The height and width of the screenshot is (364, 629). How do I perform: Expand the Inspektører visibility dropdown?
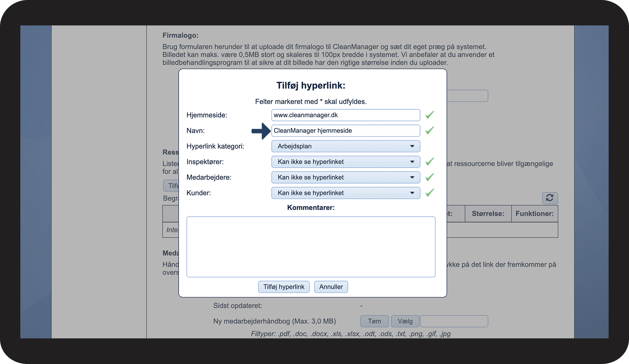pyautogui.click(x=346, y=162)
